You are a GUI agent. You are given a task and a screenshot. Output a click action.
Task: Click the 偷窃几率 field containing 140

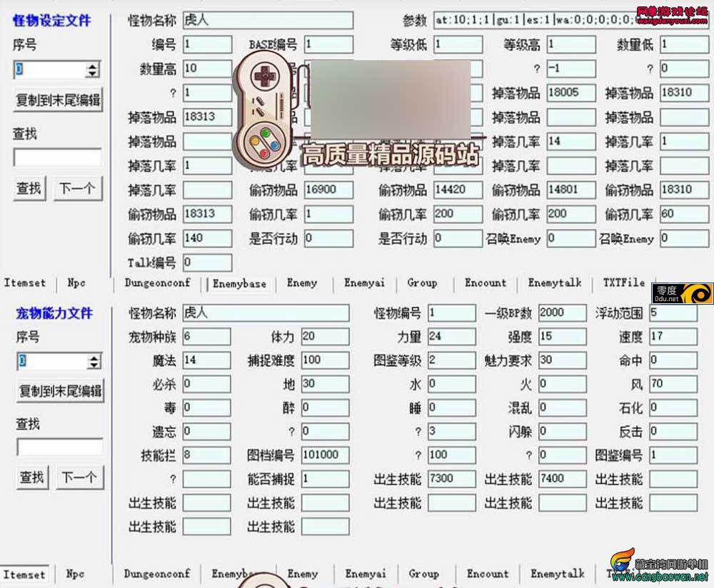point(208,238)
